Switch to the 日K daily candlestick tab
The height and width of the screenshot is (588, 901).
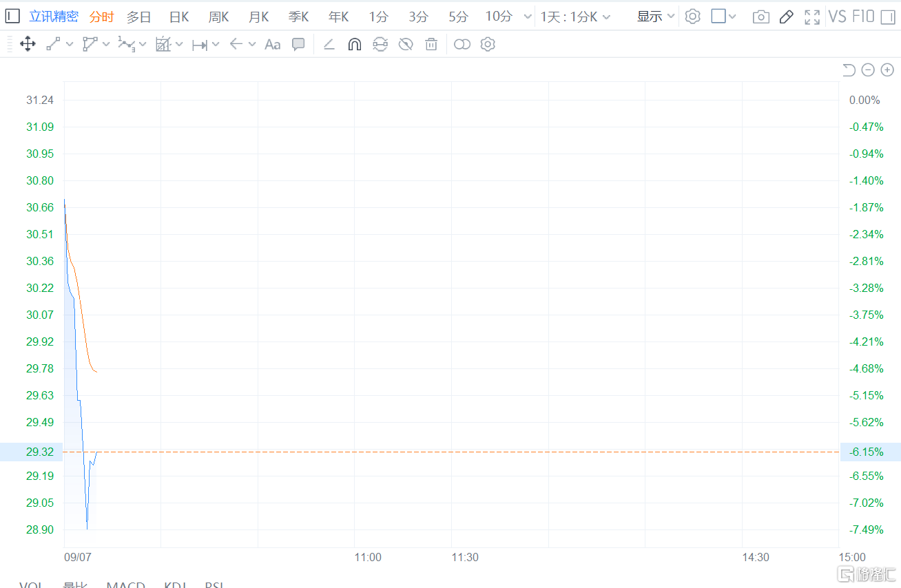tap(179, 17)
